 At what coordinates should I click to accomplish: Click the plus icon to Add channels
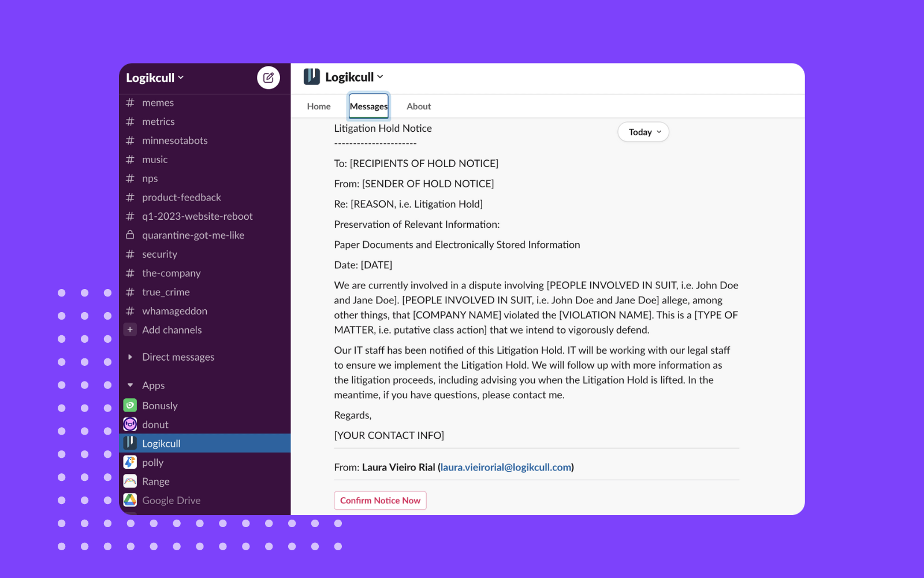[130, 329]
